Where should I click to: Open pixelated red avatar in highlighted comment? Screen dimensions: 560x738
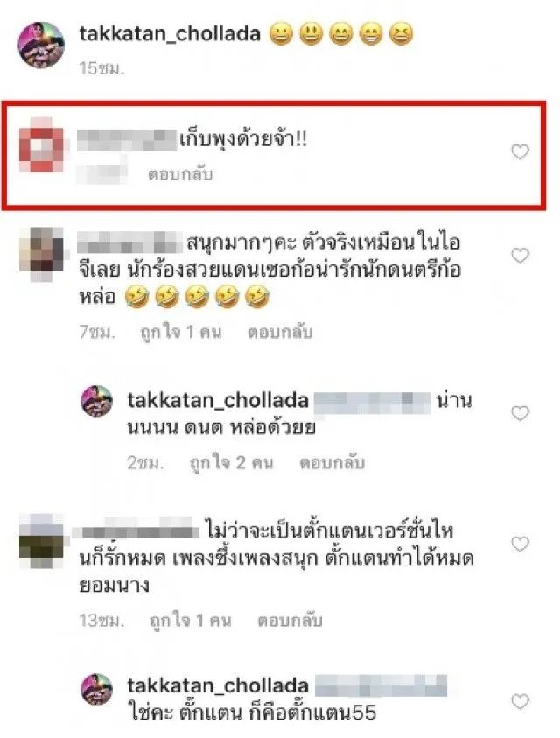coord(41,145)
